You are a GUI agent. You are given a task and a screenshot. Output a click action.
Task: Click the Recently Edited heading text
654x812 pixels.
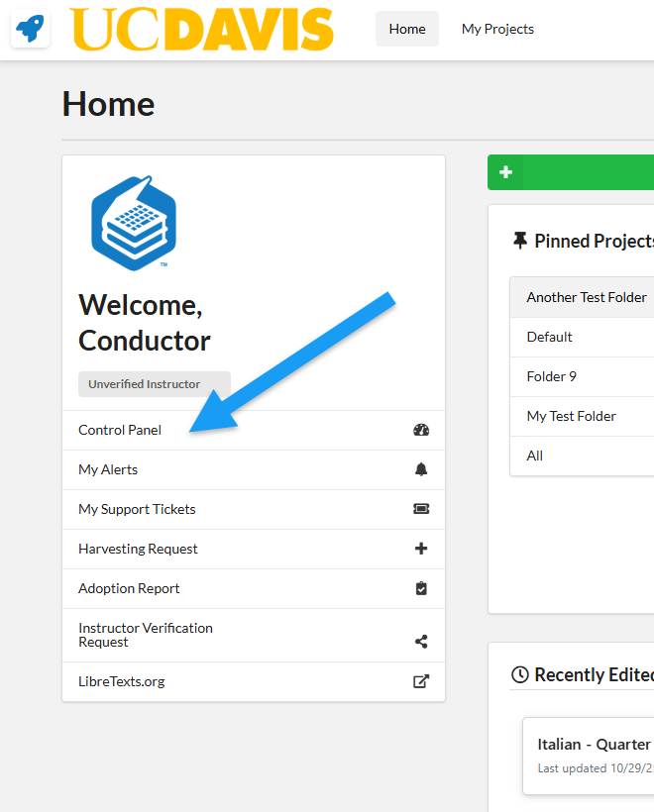point(594,674)
